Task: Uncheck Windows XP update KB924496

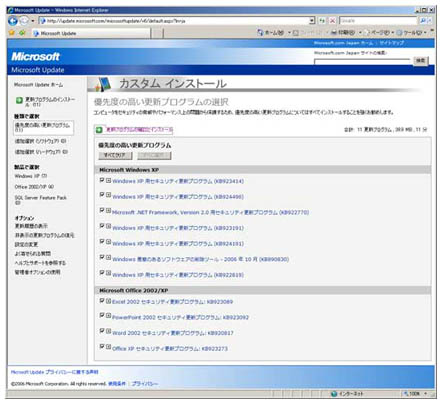Action: pyautogui.click(x=102, y=195)
